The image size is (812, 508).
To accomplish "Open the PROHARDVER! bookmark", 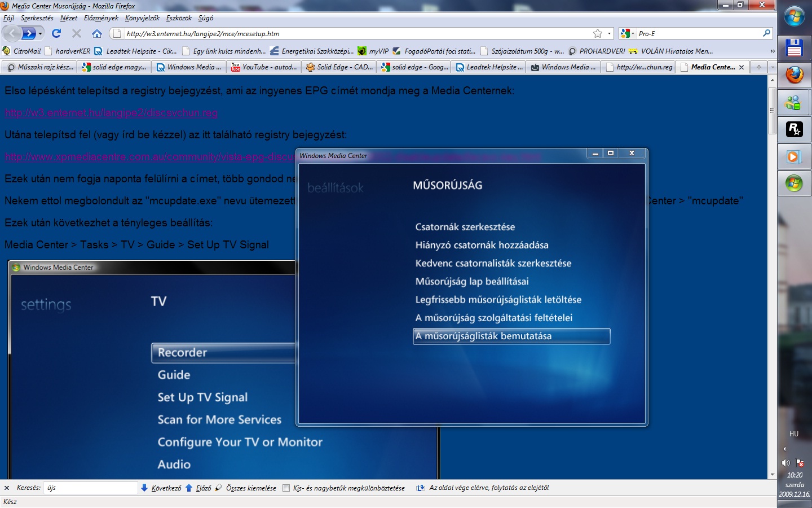I will tap(597, 51).
